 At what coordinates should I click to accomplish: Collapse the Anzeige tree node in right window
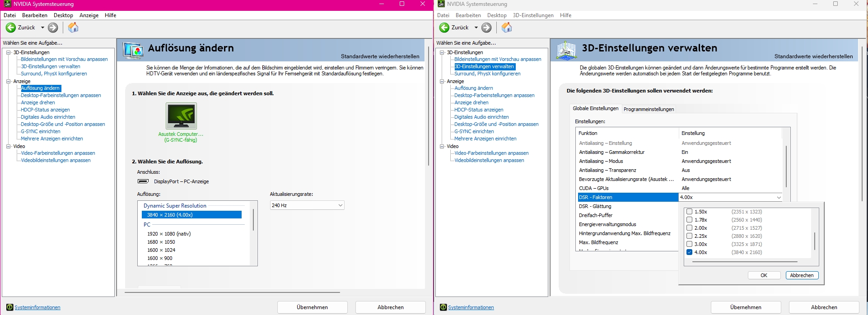[x=442, y=81]
